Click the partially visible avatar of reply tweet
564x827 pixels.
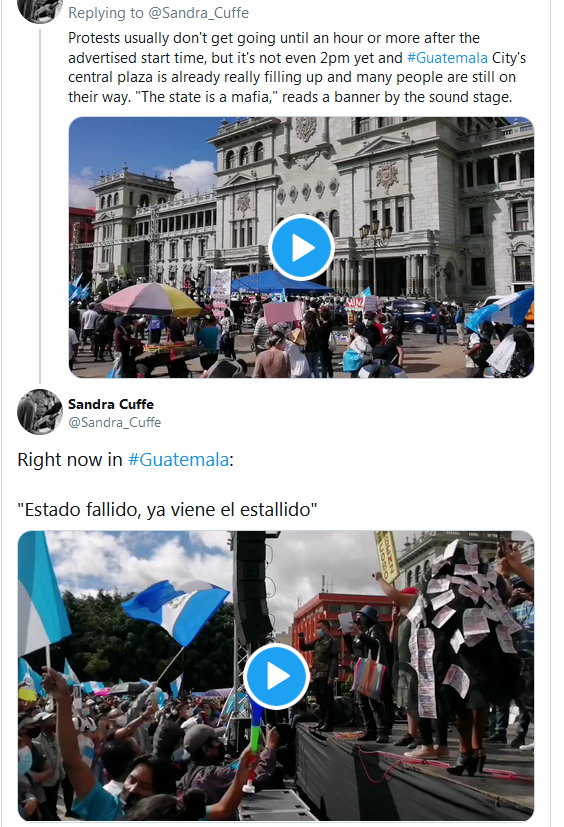click(40, 11)
